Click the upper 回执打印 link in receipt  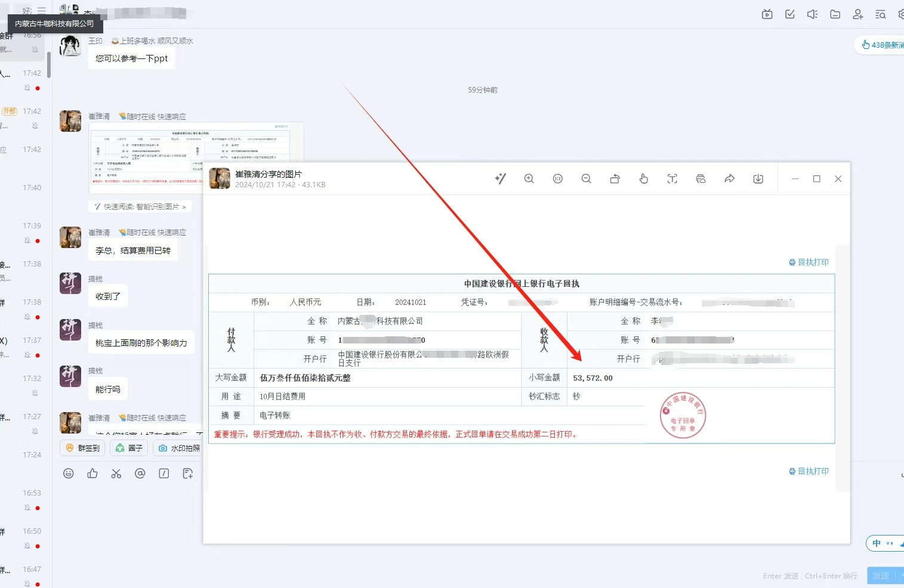[809, 262]
